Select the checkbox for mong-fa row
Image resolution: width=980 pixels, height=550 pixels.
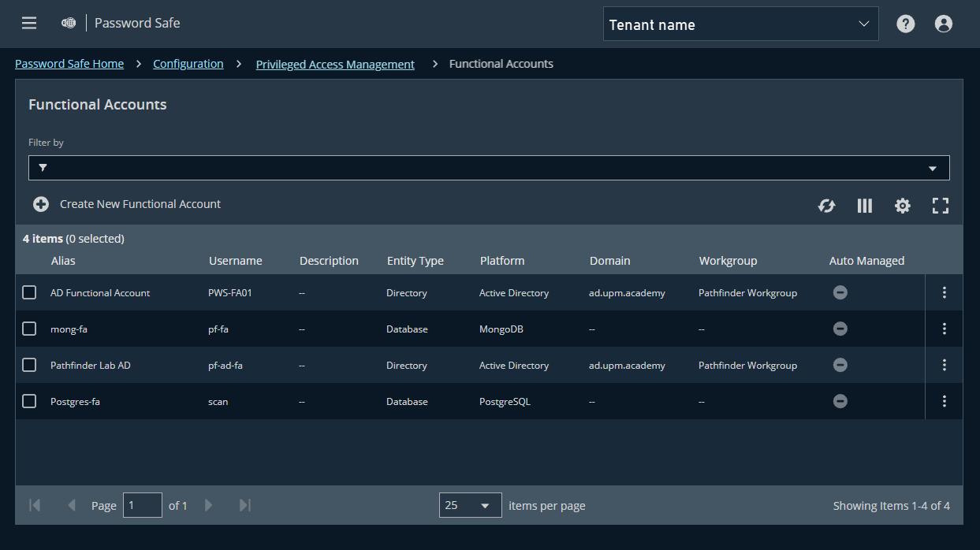coord(29,329)
